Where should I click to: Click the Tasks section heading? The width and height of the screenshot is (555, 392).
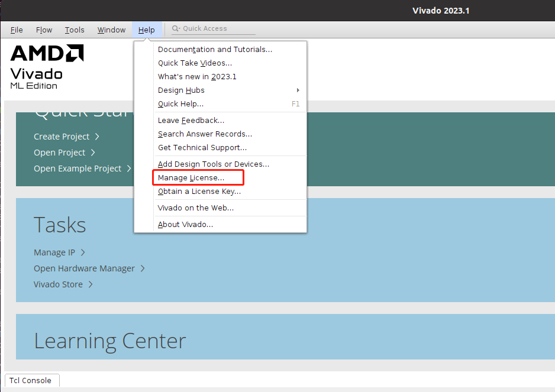click(60, 225)
